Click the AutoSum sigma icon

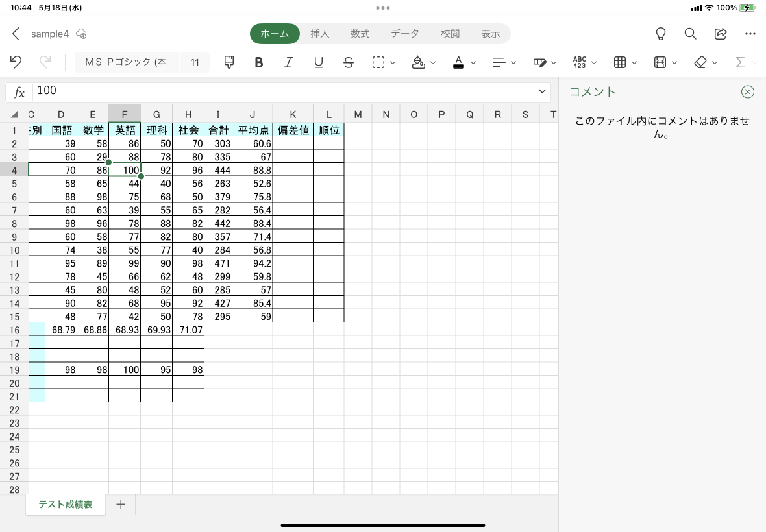(x=741, y=62)
